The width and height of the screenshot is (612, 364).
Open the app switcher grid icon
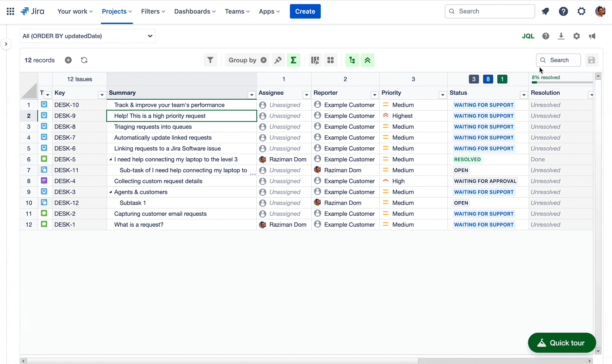pyautogui.click(x=10, y=11)
